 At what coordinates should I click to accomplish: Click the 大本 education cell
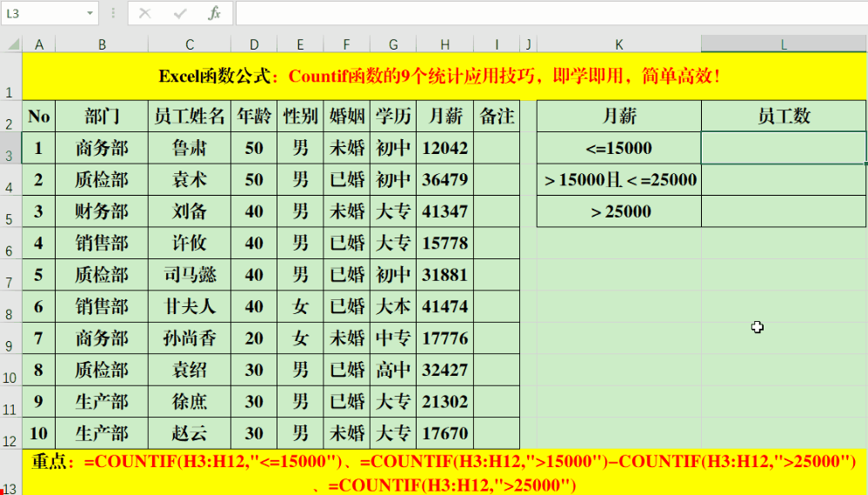[393, 306]
